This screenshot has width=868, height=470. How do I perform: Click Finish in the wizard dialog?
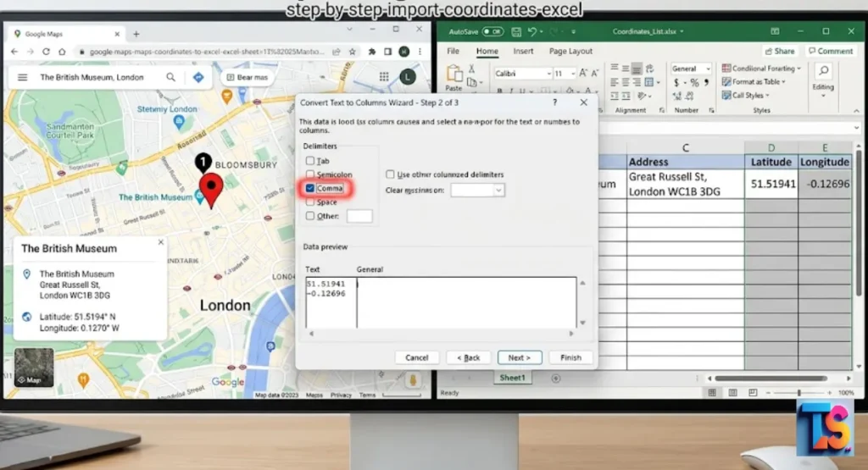pyautogui.click(x=570, y=357)
